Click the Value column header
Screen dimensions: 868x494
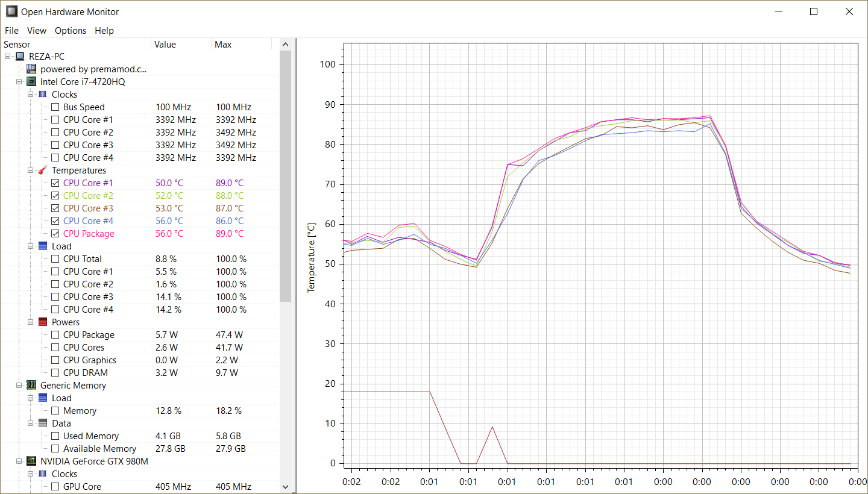(181, 44)
